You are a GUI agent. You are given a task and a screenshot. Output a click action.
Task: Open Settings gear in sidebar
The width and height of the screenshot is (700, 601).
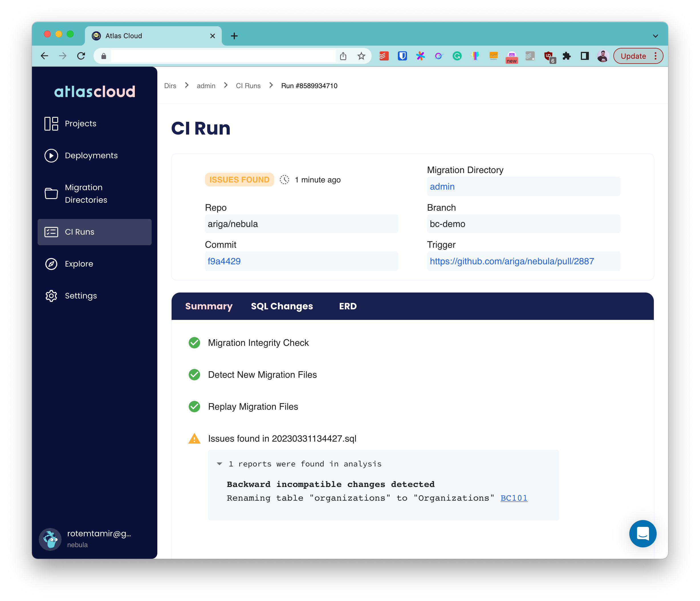tap(51, 296)
